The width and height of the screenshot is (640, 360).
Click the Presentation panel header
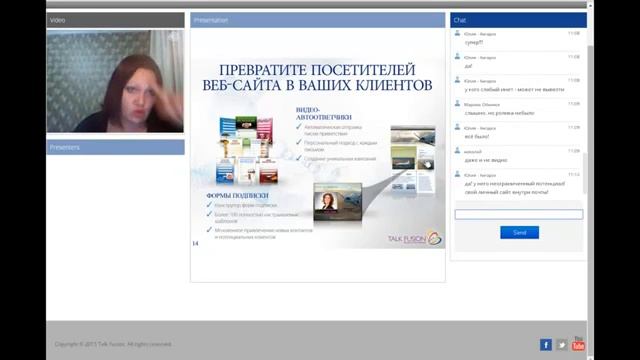click(x=318, y=20)
